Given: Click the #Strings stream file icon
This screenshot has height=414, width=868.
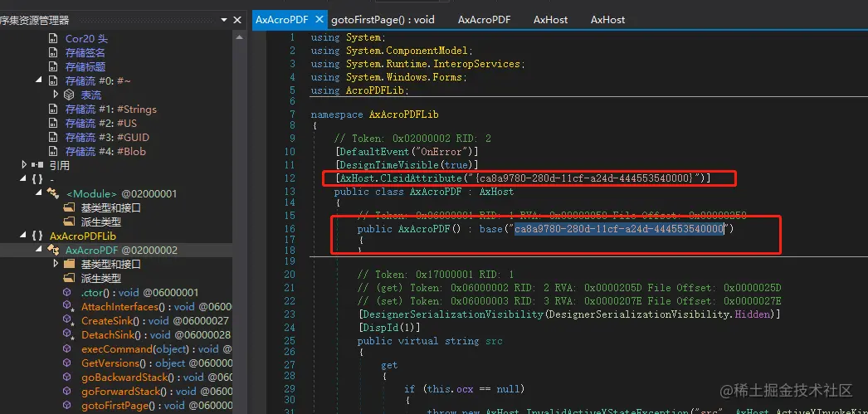Looking at the screenshot, I should (x=53, y=109).
